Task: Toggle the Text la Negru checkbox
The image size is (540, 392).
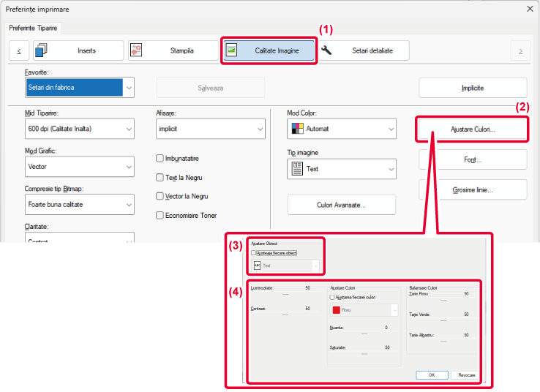Action: [160, 177]
